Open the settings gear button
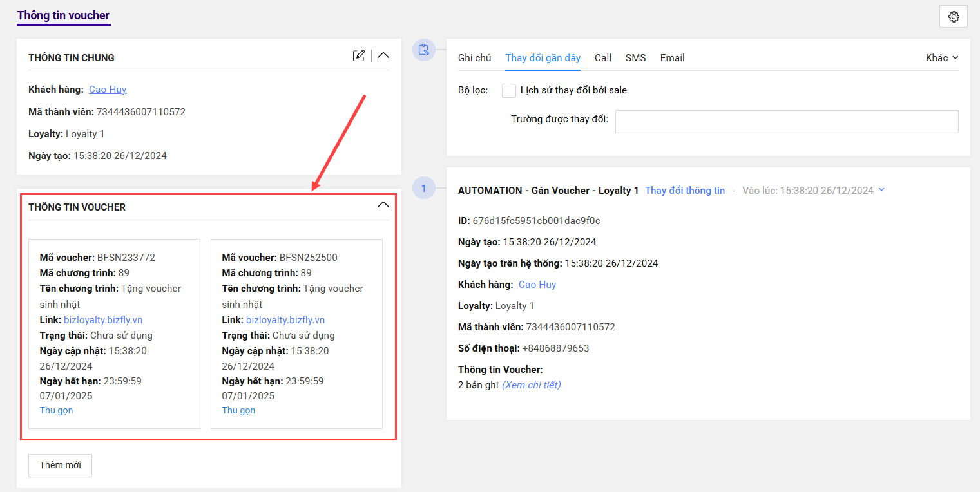Screen dimensions: 980x492 [x=954, y=17]
